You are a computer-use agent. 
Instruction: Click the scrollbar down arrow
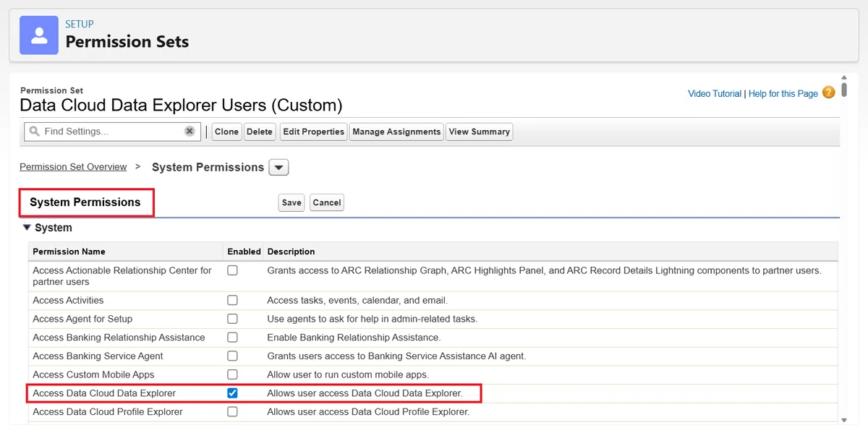click(844, 420)
